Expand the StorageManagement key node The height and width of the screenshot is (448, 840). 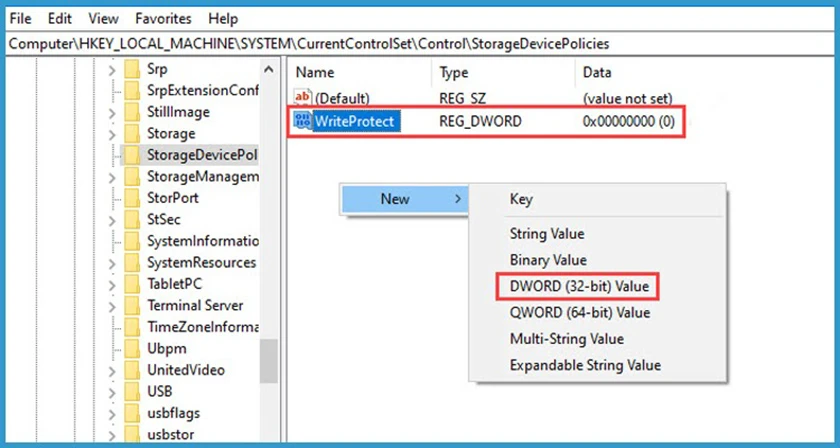tap(112, 177)
